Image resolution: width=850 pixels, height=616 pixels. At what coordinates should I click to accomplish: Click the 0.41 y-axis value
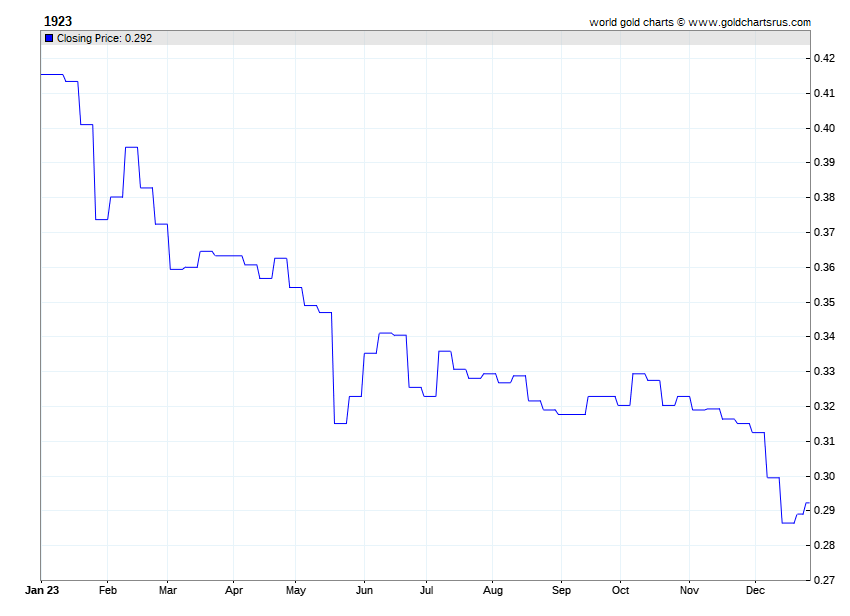tap(824, 93)
